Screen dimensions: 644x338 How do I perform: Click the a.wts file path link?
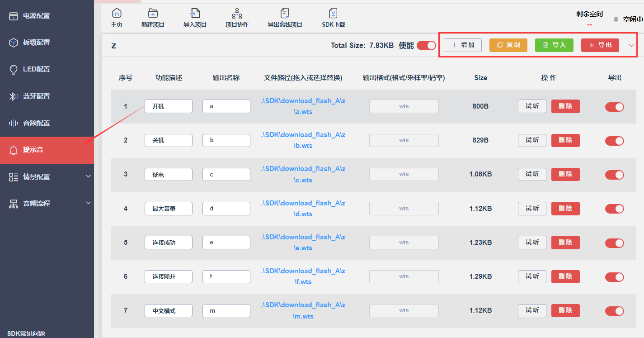coord(303,106)
